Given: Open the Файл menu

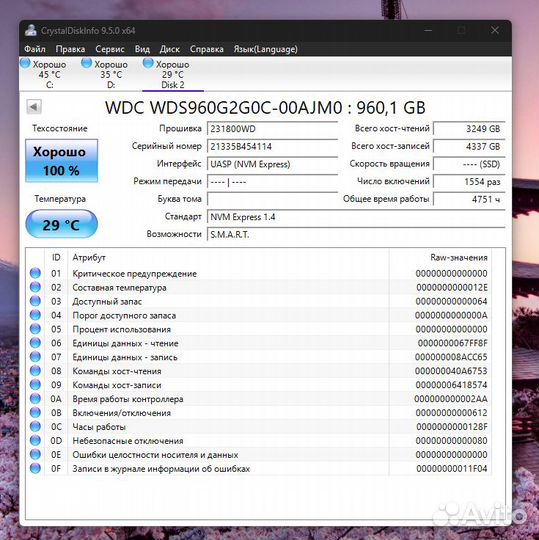Looking at the screenshot, I should pos(35,49).
